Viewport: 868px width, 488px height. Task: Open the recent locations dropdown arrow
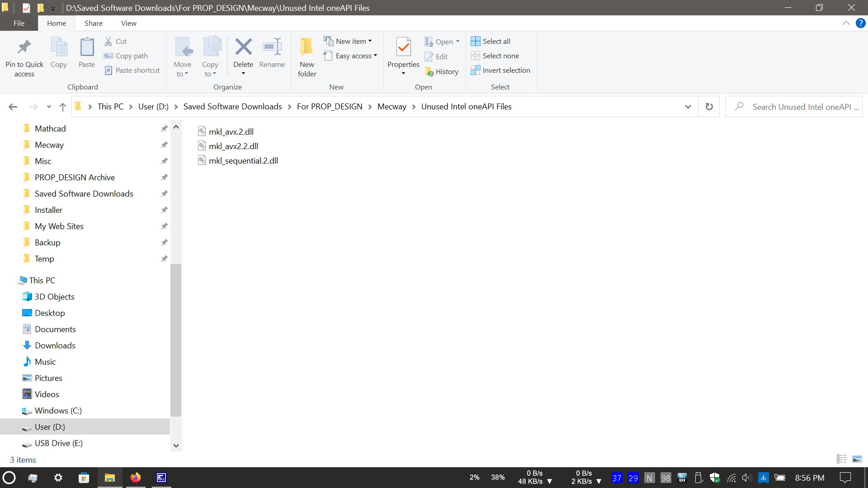coord(49,107)
